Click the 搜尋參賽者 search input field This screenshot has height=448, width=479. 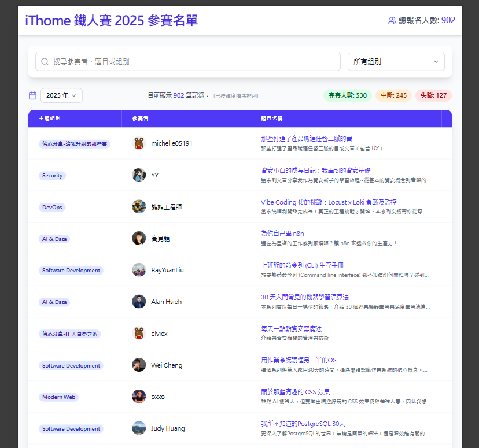pos(174,61)
